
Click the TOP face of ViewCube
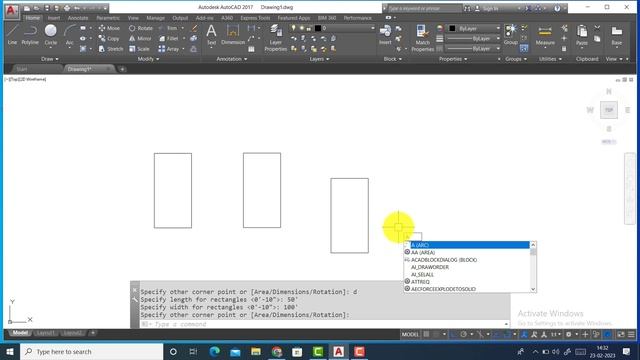(x=609, y=110)
